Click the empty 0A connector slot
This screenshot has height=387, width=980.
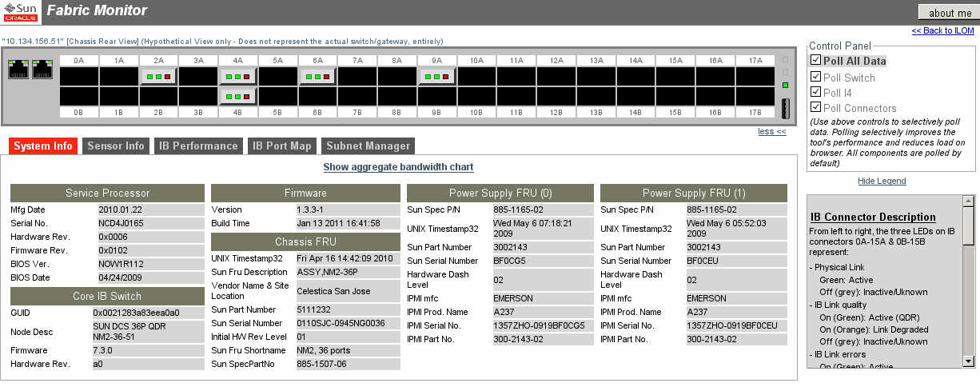click(79, 77)
